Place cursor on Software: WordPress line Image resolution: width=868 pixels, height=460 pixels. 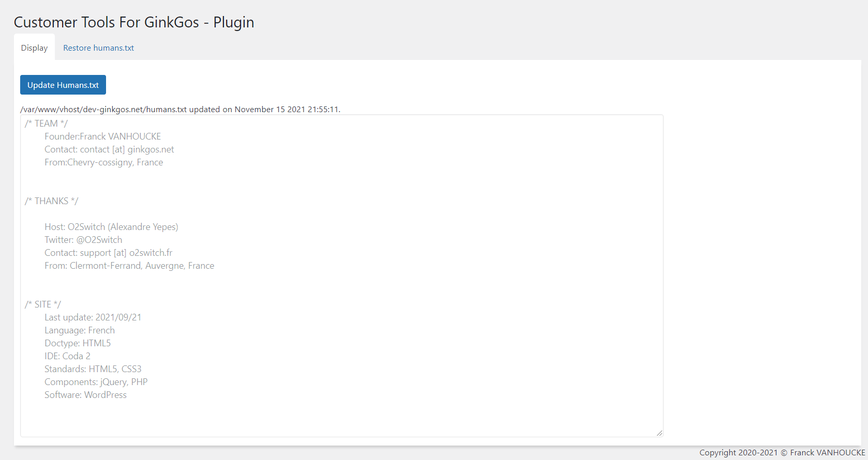tap(85, 395)
